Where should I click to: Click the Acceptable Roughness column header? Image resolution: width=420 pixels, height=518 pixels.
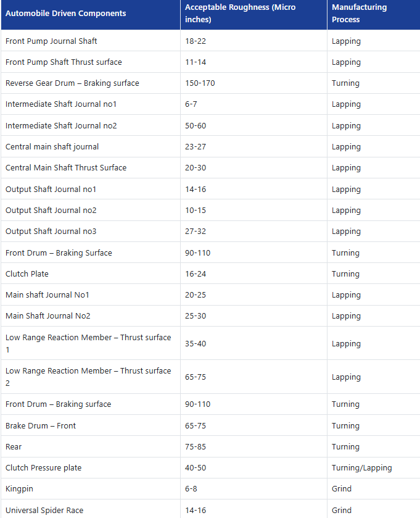pyautogui.click(x=241, y=13)
